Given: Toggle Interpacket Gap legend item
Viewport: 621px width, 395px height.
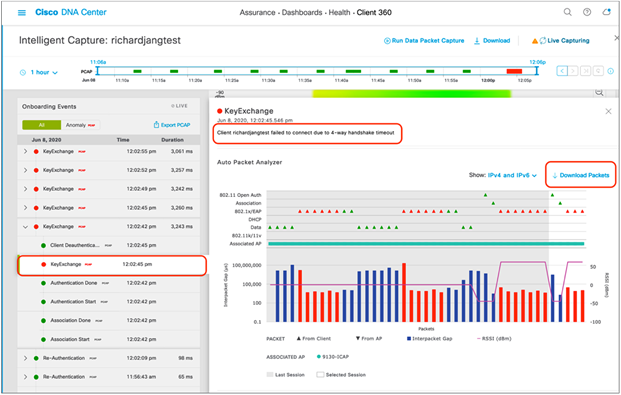Looking at the screenshot, I should tap(429, 339).
